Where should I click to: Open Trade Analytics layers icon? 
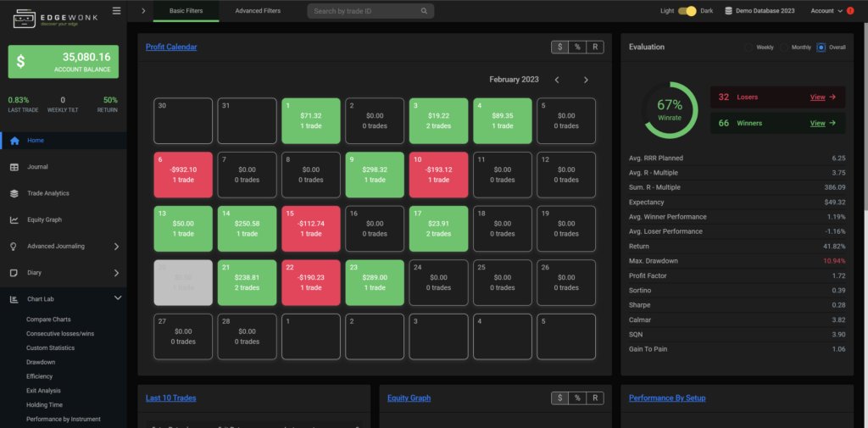[x=14, y=194]
